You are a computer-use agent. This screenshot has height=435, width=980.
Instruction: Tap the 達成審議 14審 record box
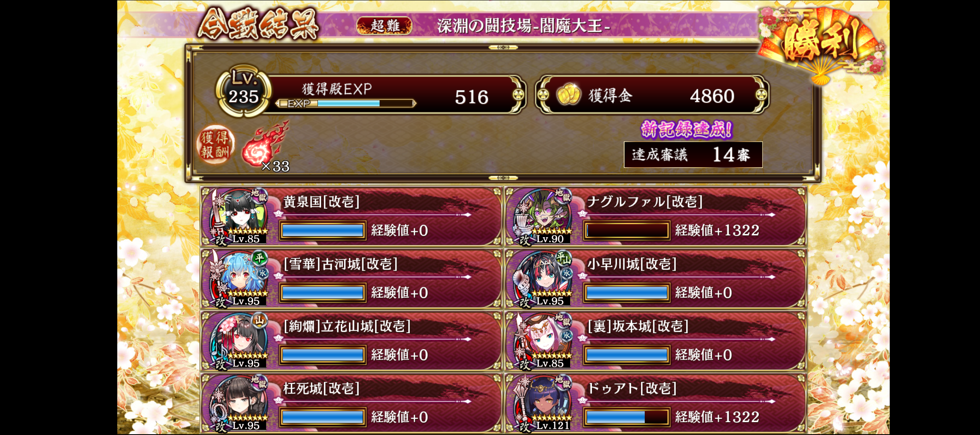pyautogui.click(x=693, y=155)
